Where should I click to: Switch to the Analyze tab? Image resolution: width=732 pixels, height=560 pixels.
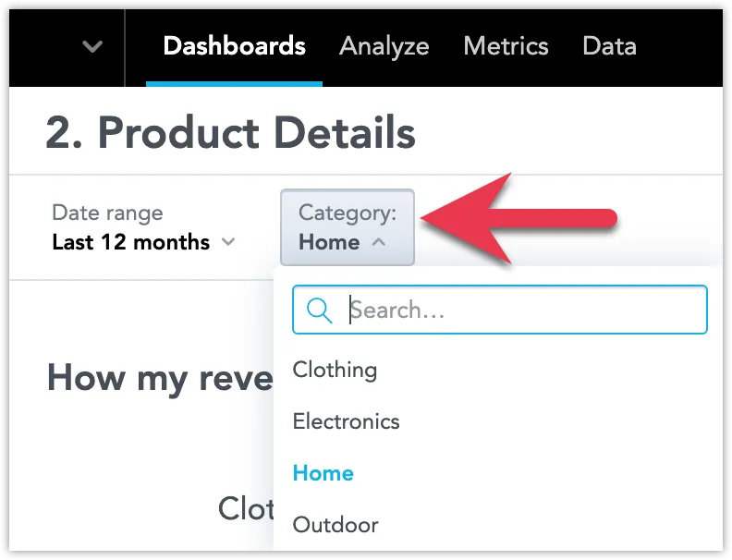click(384, 46)
